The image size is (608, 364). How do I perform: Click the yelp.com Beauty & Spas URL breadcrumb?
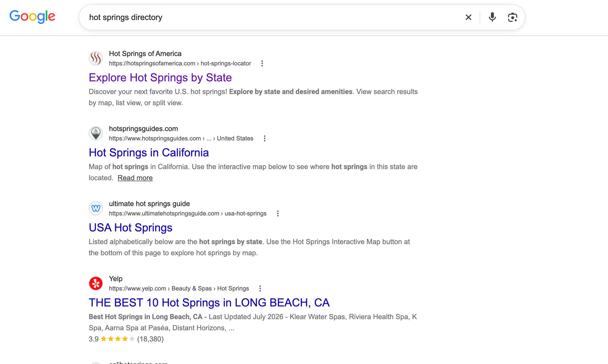coord(179,288)
